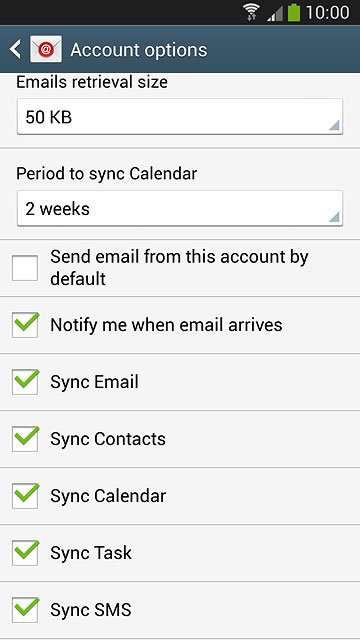
Task: Enable Send email from this account by default
Action: (25, 268)
